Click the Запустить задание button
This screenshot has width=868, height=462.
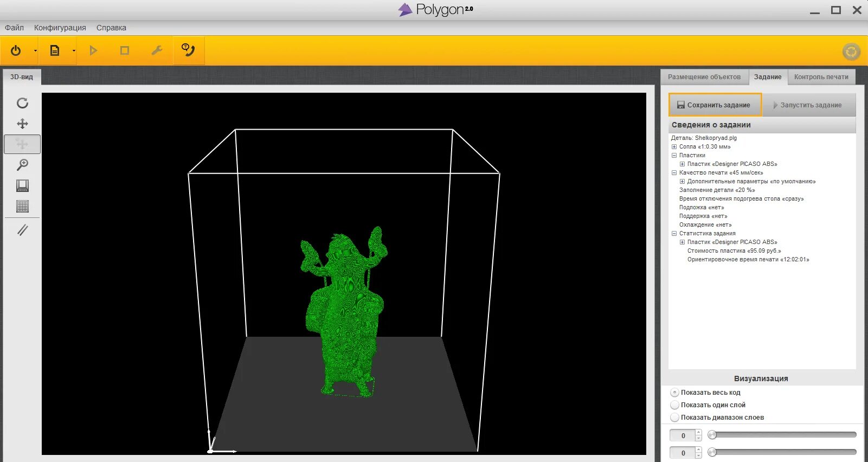809,105
